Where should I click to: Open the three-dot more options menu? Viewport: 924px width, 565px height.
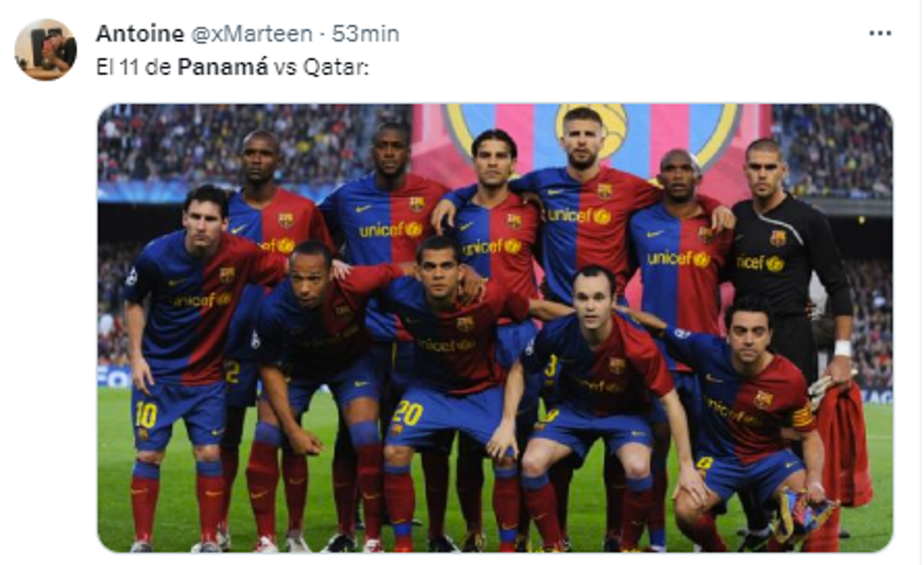click(x=879, y=34)
